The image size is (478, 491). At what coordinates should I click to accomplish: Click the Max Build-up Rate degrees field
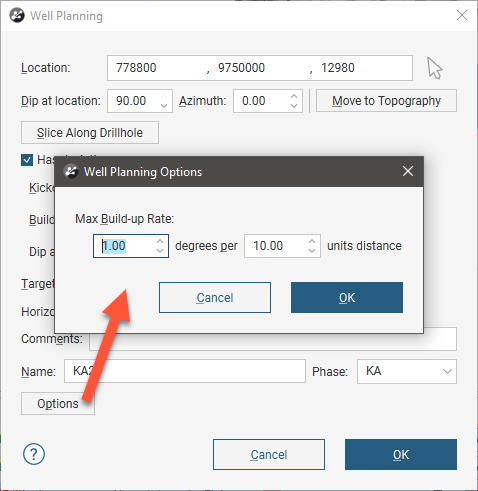click(124, 246)
